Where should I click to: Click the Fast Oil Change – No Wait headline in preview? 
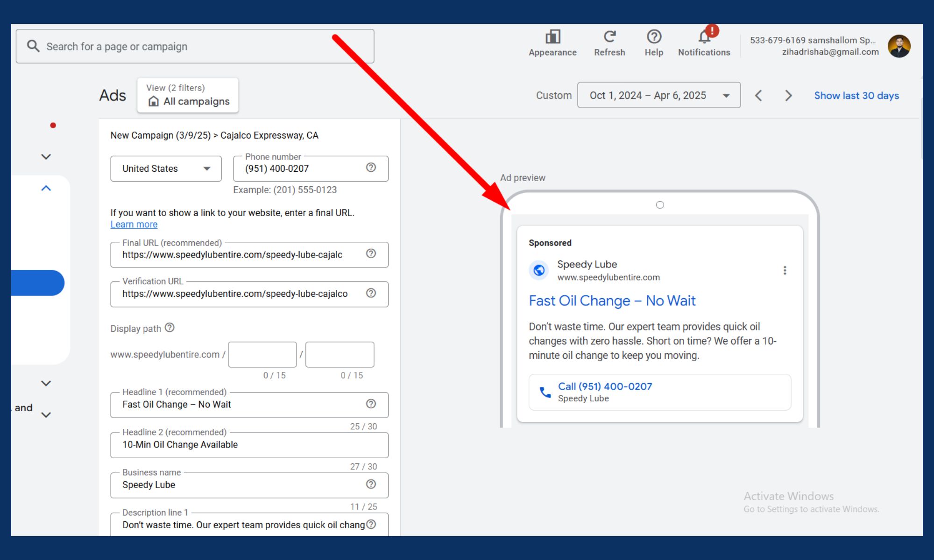(x=612, y=301)
